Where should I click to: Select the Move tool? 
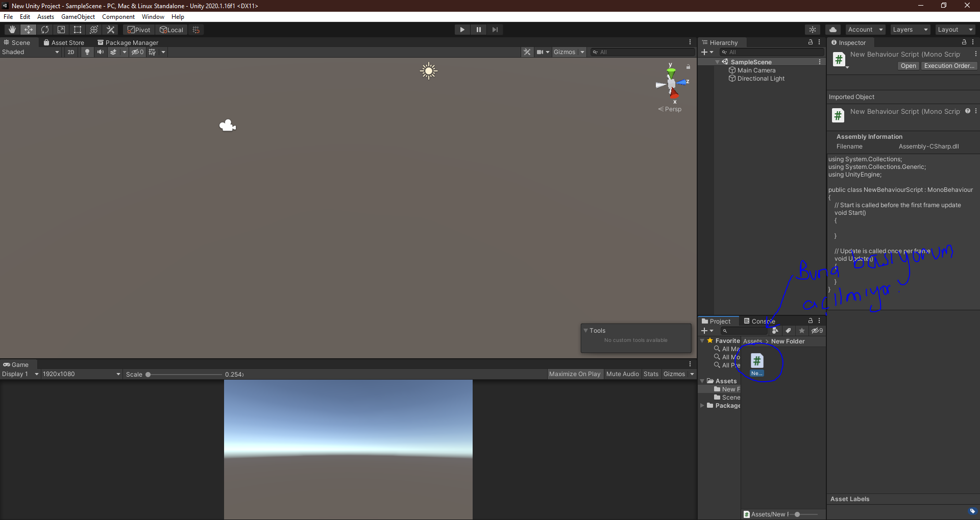(x=29, y=30)
